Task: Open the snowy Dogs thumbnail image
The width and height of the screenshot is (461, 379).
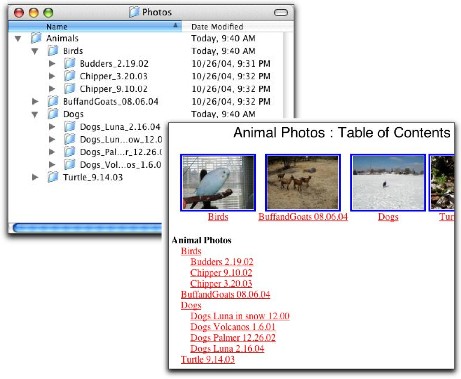Action: tap(388, 182)
